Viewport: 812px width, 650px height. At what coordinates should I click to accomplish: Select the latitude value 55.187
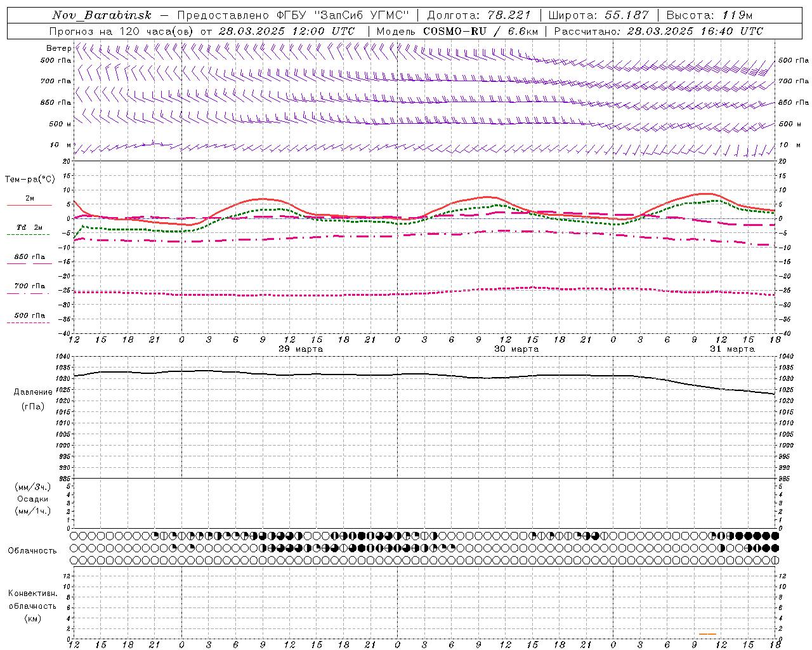627,15
